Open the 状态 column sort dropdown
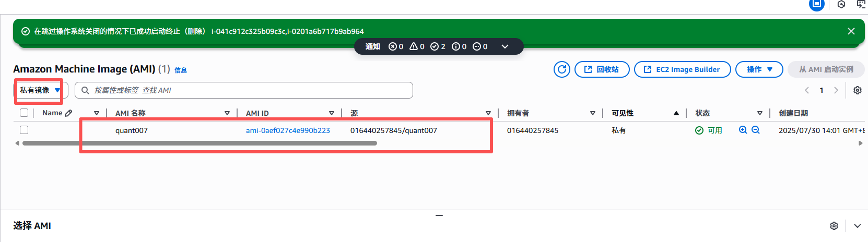 tap(760, 113)
